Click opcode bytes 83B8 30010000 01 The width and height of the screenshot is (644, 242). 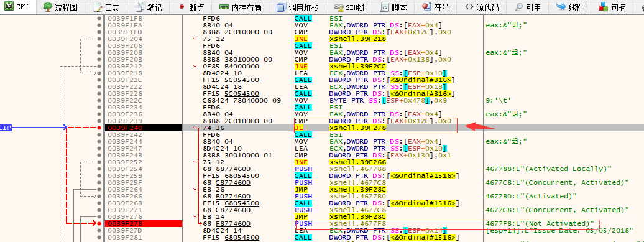[238, 156]
